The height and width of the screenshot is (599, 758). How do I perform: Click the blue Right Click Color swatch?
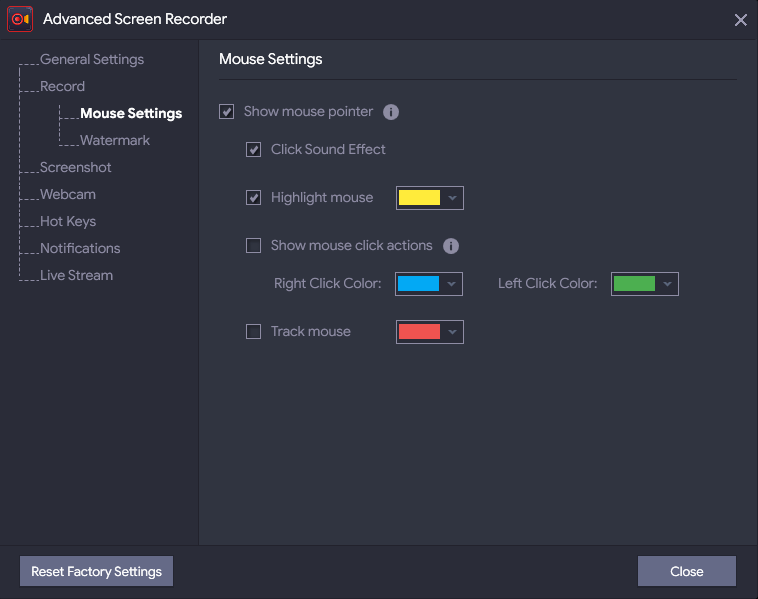point(418,284)
